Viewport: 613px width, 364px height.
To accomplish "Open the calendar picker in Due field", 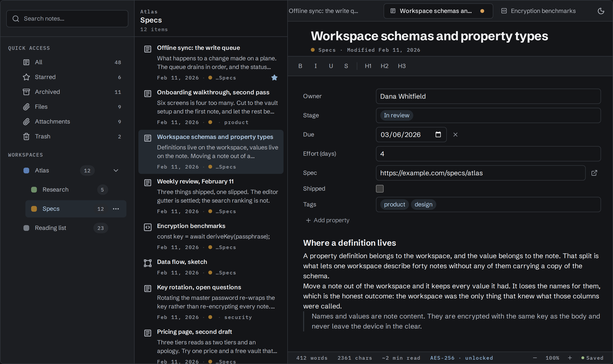I will [x=438, y=134].
